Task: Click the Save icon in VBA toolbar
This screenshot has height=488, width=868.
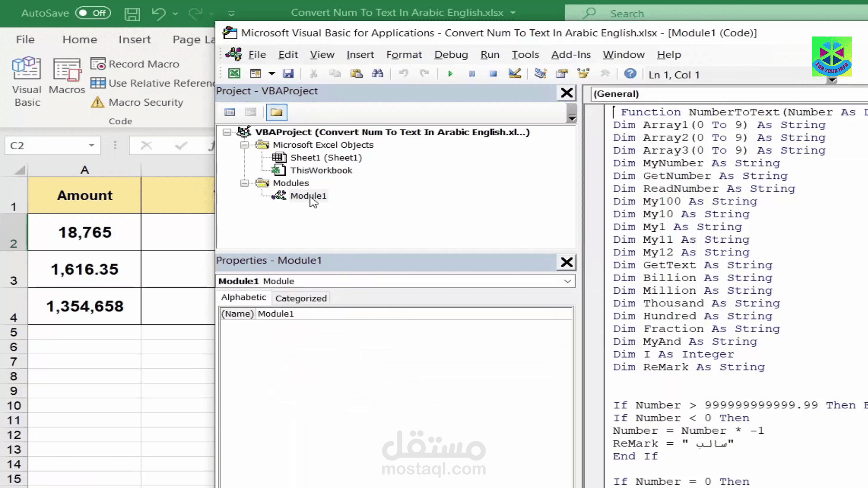Action: tap(288, 74)
